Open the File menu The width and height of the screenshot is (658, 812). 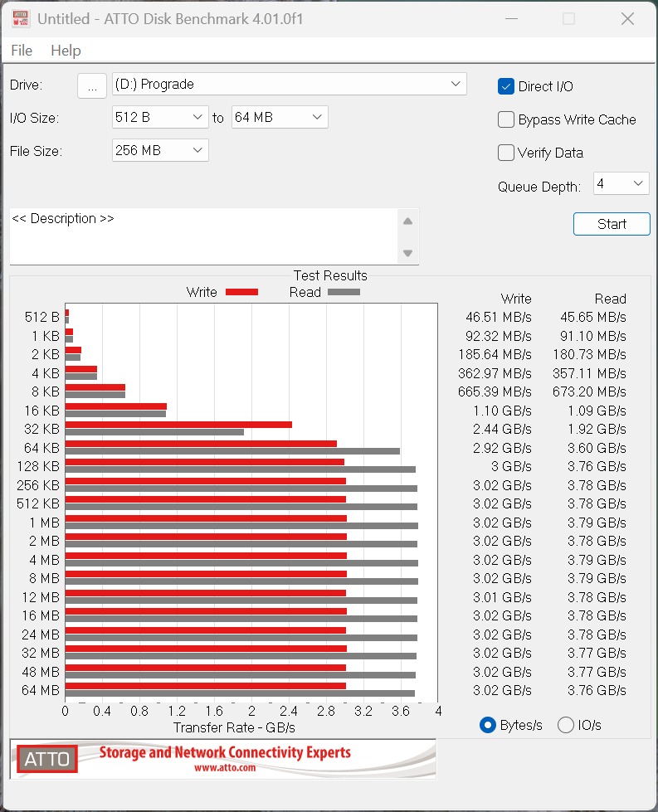pos(22,51)
